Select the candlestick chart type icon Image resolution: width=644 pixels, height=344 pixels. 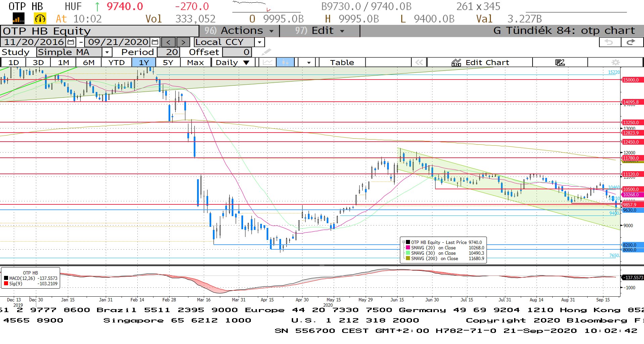coord(285,62)
